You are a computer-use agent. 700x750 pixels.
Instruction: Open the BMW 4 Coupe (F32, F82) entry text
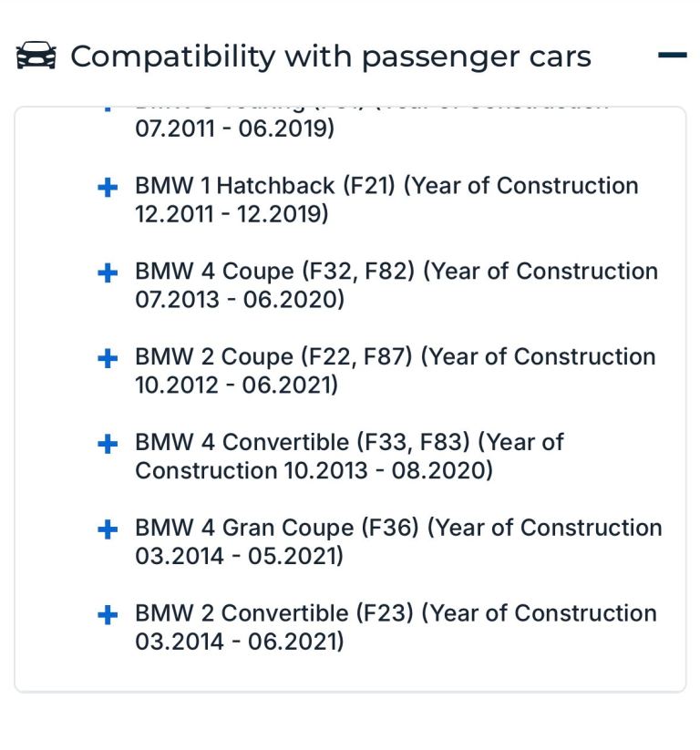tap(396, 285)
